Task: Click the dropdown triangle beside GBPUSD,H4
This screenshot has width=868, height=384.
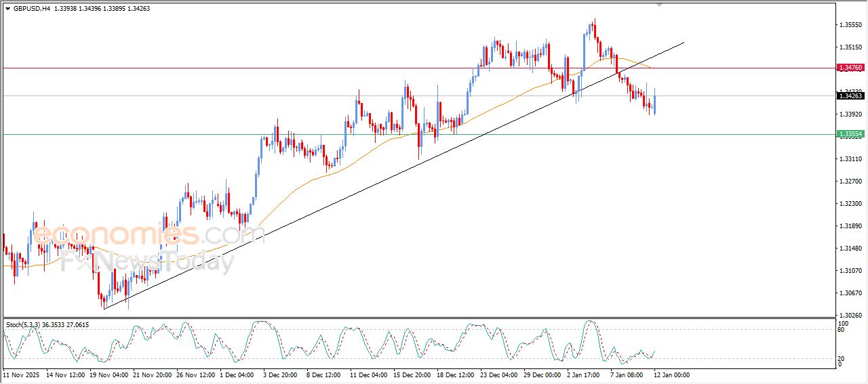Action: click(7, 8)
